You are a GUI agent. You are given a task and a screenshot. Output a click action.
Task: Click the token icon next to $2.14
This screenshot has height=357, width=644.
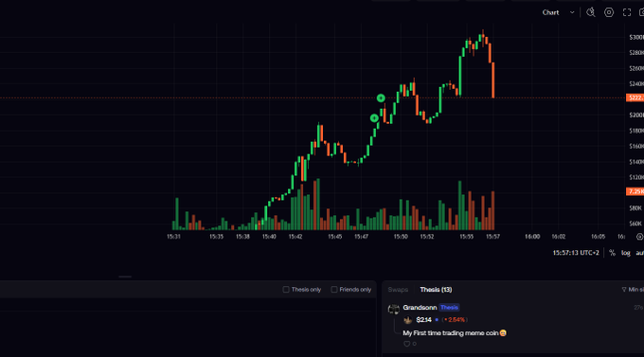(408, 320)
